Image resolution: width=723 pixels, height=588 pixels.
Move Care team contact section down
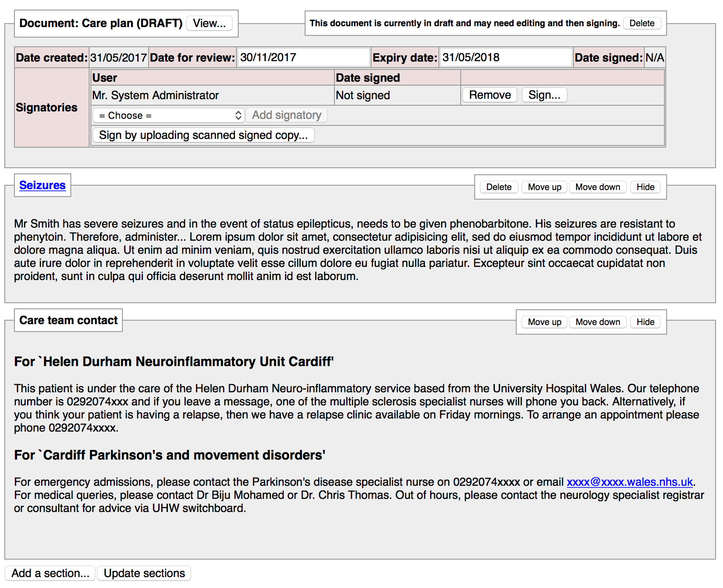597,322
